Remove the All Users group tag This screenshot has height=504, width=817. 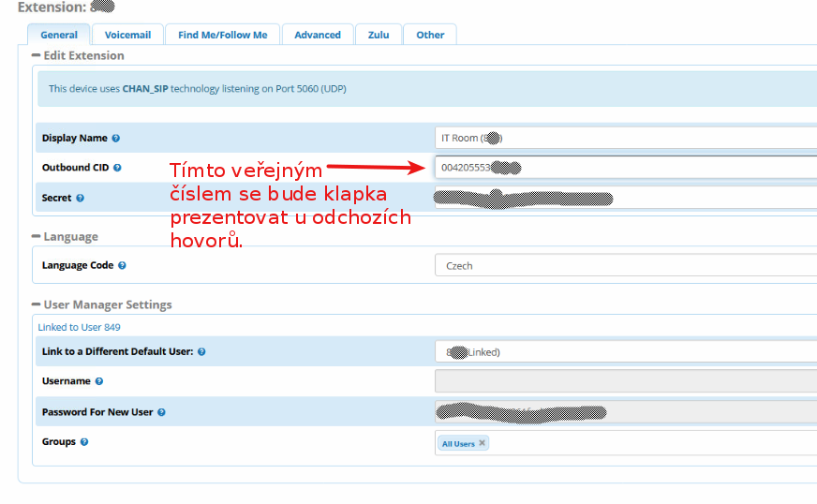click(x=482, y=443)
